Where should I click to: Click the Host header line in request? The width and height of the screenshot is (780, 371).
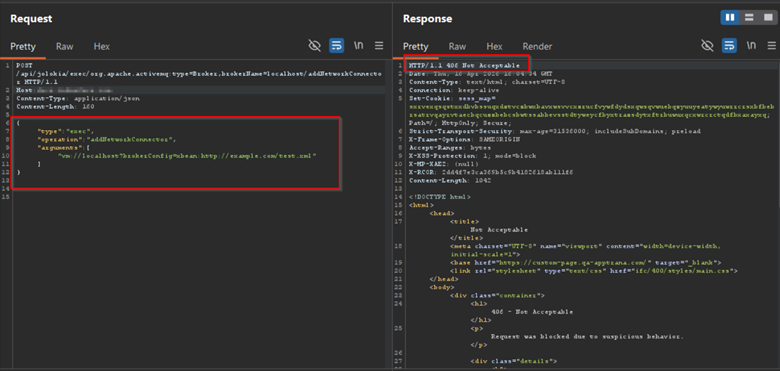click(65, 90)
